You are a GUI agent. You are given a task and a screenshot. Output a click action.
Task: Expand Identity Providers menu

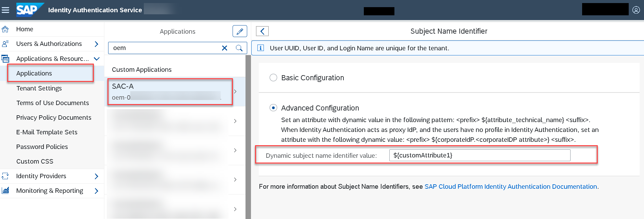pyautogui.click(x=97, y=176)
